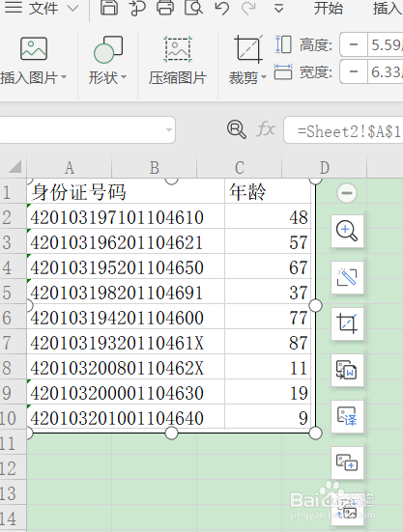
Task: Click the export-to-PDF icon in quick toolbar
Action: 137,8
